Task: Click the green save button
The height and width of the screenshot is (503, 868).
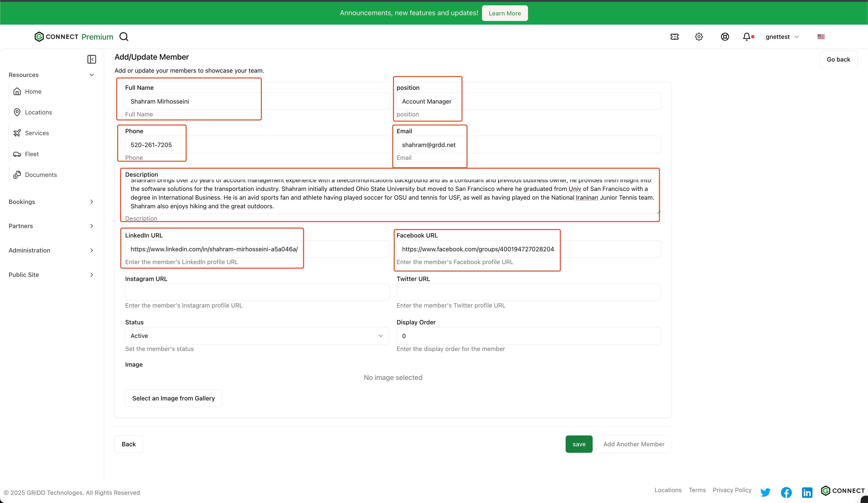Action: 579,444
